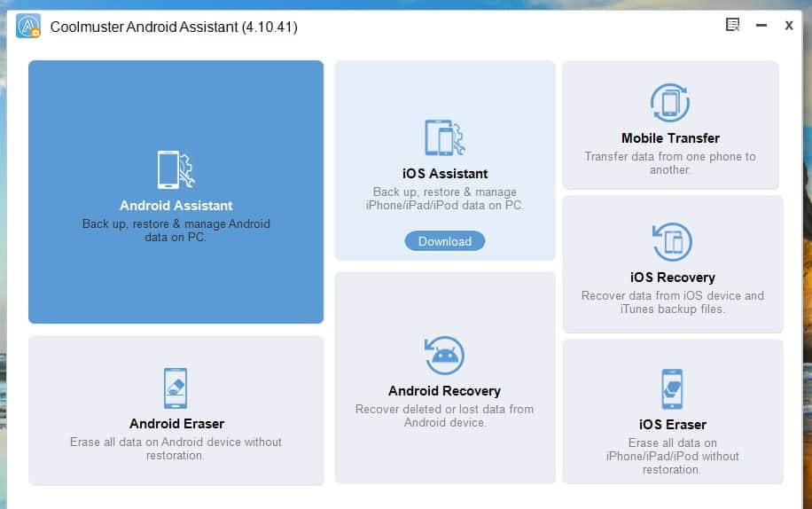Minimize the Coolmuster window

(x=761, y=26)
